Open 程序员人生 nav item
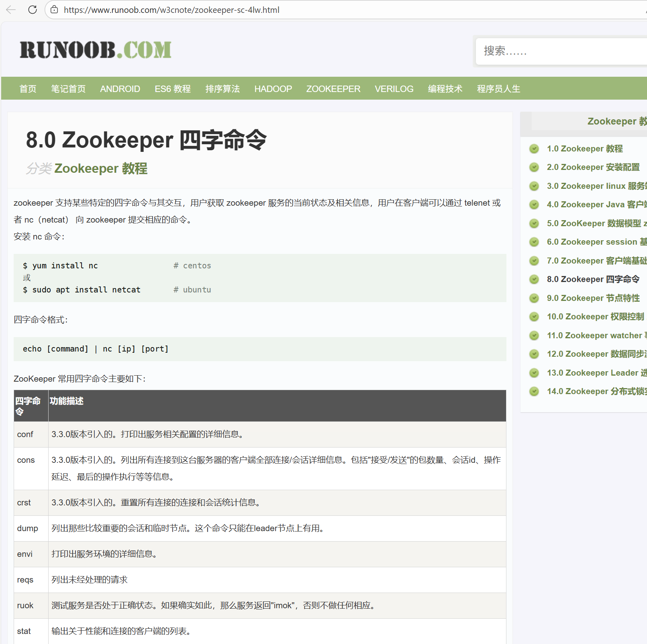Image resolution: width=647 pixels, height=644 pixels. pos(498,89)
